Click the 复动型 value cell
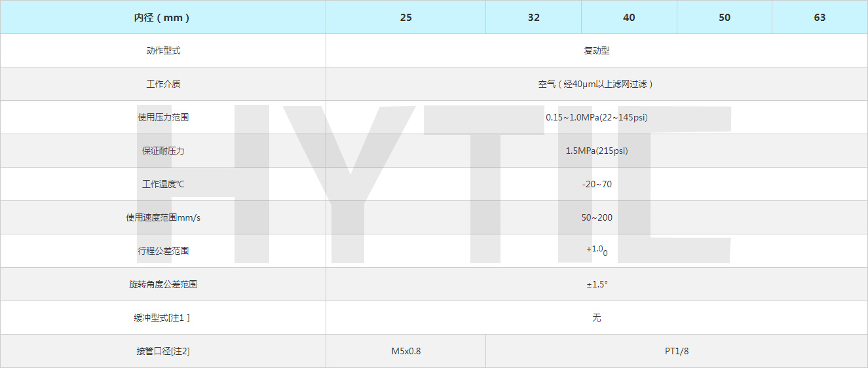The width and height of the screenshot is (868, 368). click(x=597, y=50)
